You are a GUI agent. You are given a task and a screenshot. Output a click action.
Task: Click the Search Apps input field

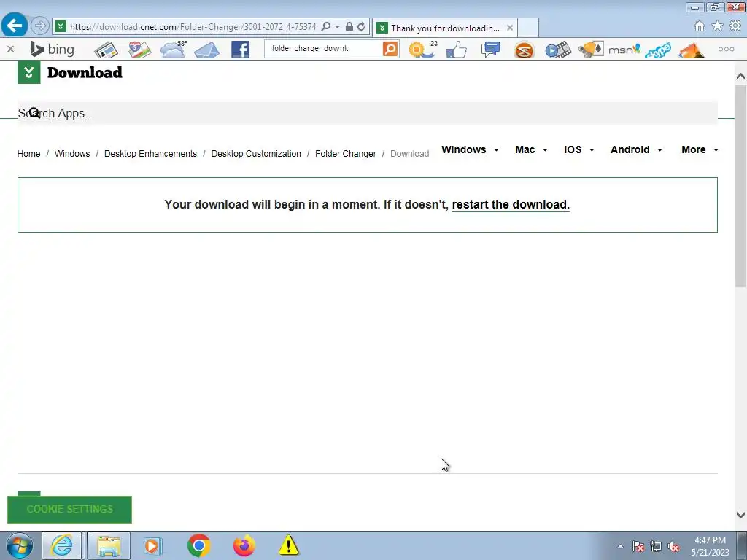pos(368,113)
